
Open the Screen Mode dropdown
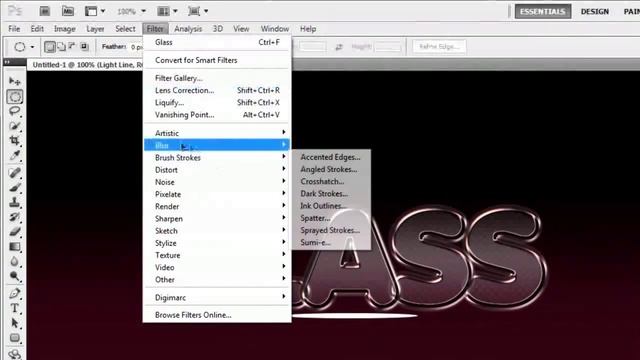click(x=198, y=11)
